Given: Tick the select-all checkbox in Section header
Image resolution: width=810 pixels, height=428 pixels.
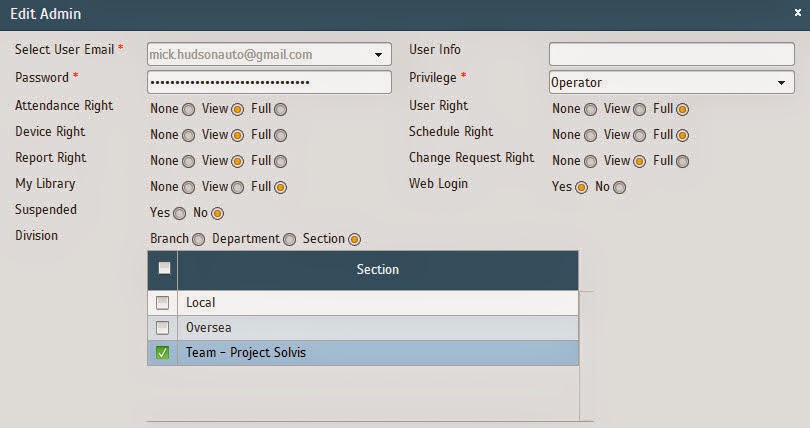Looking at the screenshot, I should pyautogui.click(x=164, y=268).
